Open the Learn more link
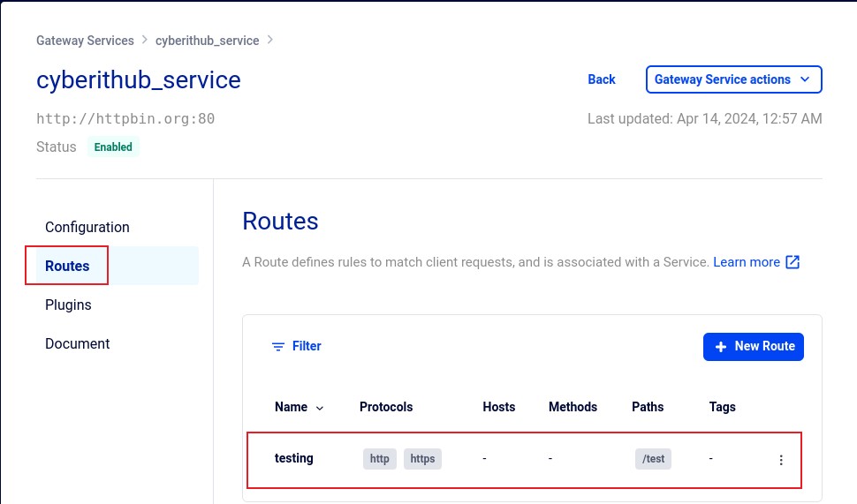Screen dimensions: 857x504 point(747,262)
